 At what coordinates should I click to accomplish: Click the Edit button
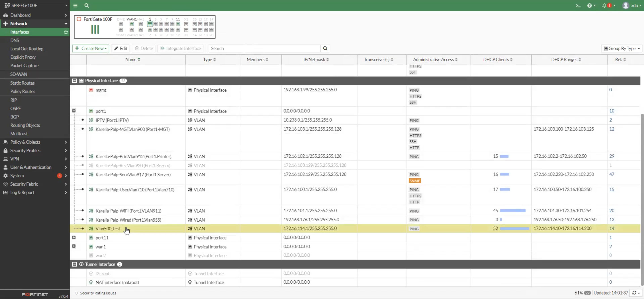pyautogui.click(x=121, y=49)
